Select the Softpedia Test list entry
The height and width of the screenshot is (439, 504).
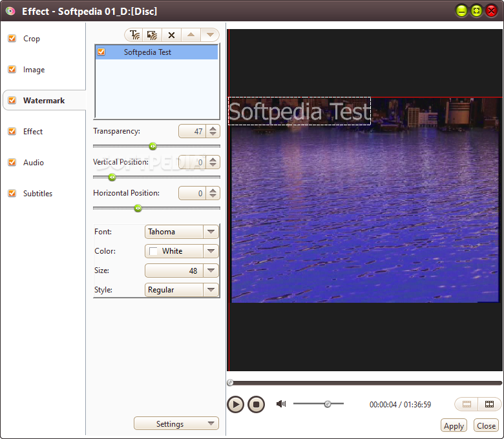(157, 52)
